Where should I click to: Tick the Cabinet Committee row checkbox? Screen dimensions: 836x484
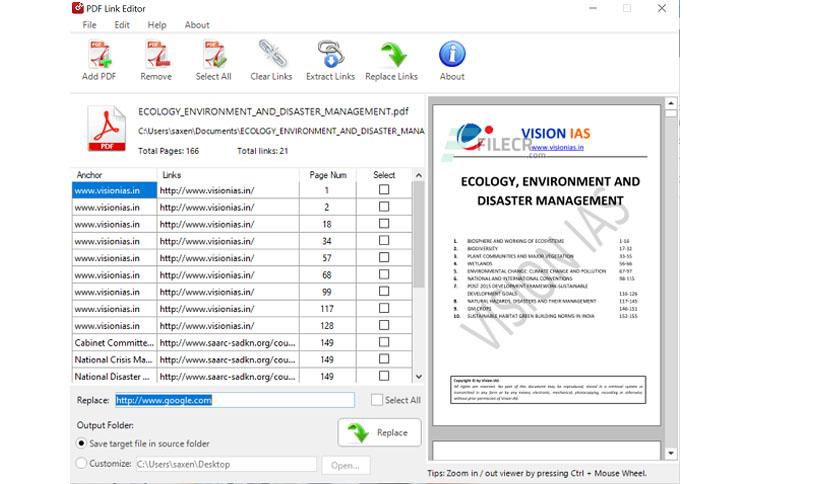384,342
